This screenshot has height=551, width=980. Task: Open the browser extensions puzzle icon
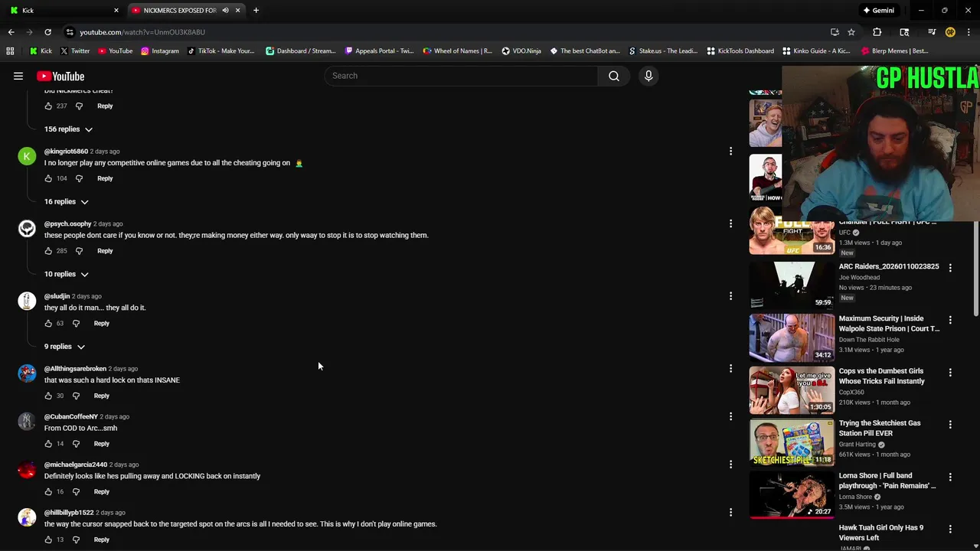point(877,32)
